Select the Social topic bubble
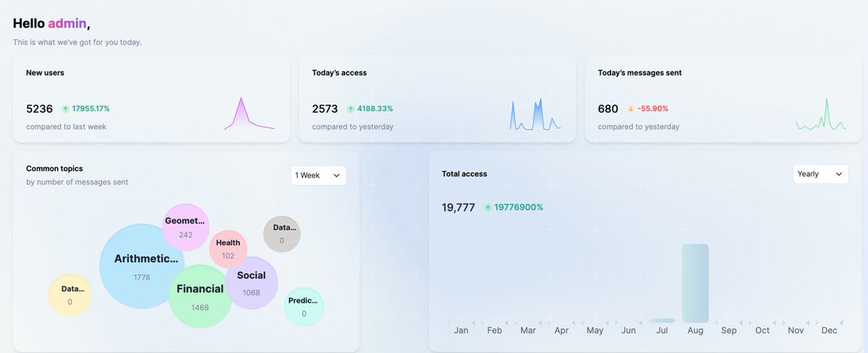This screenshot has width=868, height=353. pyautogui.click(x=251, y=282)
